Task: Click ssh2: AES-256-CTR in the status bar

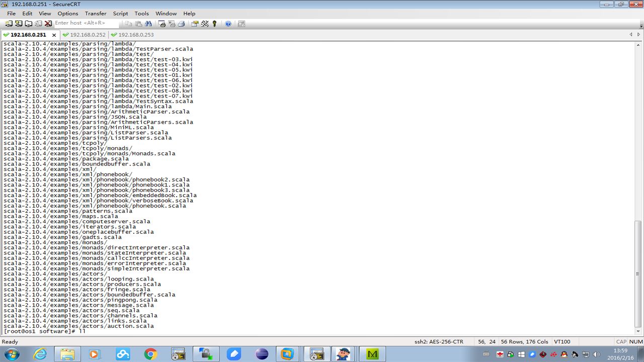Action: click(x=439, y=341)
